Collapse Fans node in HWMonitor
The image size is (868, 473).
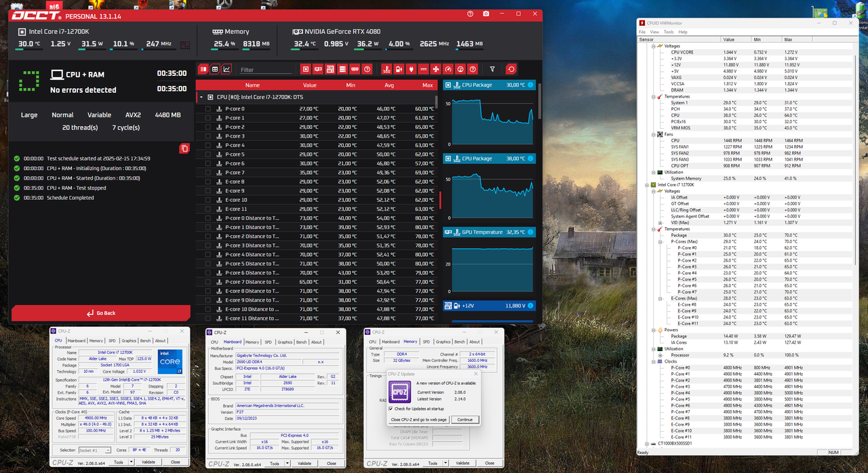tap(654, 134)
